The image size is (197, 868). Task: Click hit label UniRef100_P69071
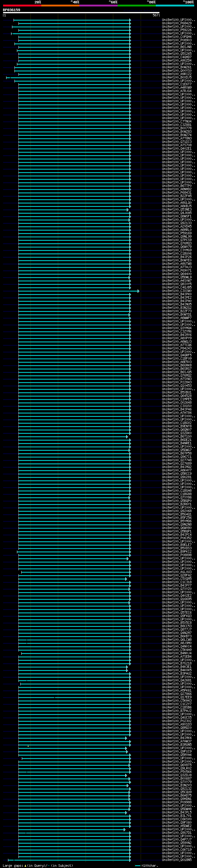[x=177, y=270]
